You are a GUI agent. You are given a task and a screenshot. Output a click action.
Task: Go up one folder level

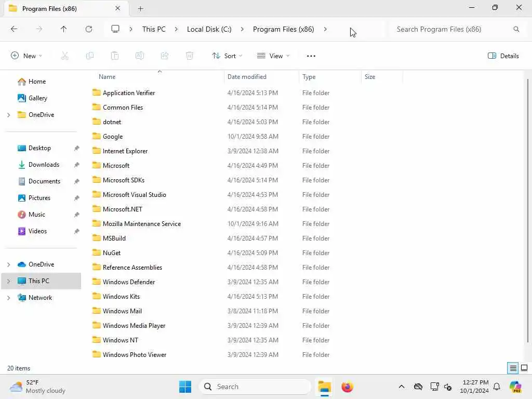click(x=63, y=29)
